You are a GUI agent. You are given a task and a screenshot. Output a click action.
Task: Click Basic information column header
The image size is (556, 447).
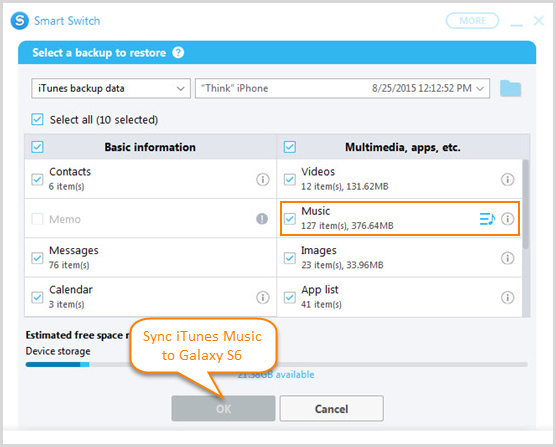[x=150, y=147]
